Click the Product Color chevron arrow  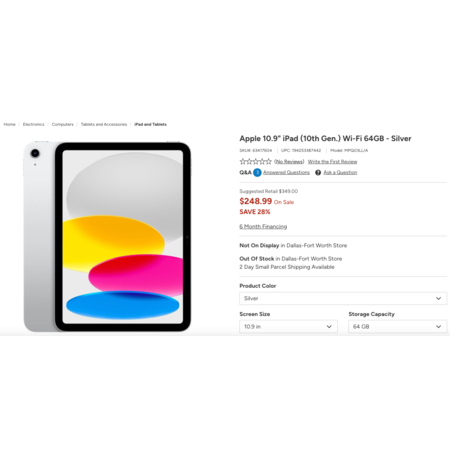pos(439,298)
